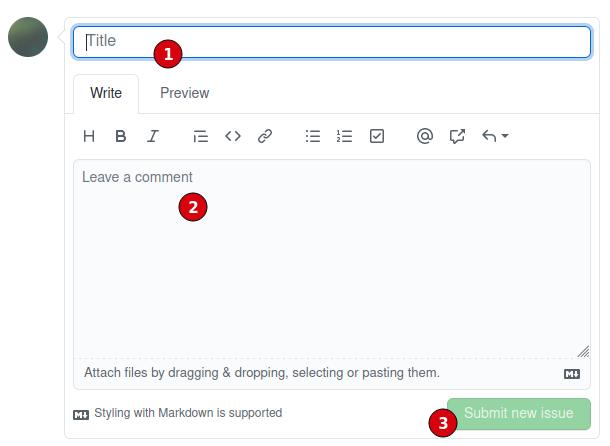The image size is (610, 446).
Task: Insert a quote block
Action: [x=200, y=136]
